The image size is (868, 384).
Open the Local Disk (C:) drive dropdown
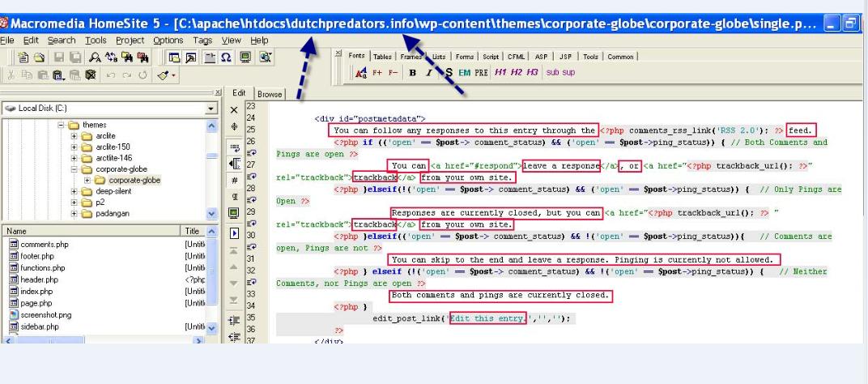tap(211, 109)
